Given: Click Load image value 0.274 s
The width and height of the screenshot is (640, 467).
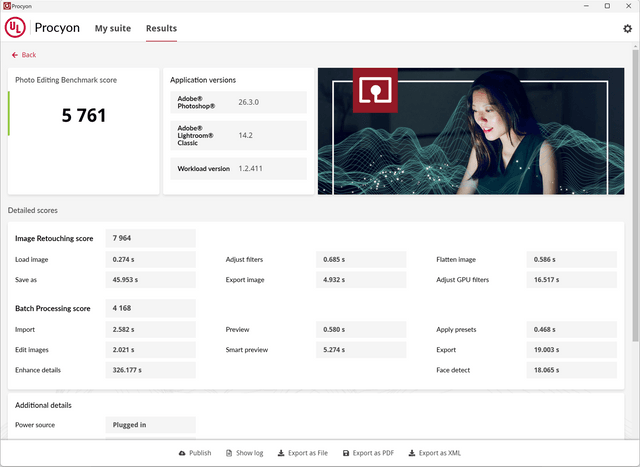Looking at the screenshot, I should coord(151,260).
